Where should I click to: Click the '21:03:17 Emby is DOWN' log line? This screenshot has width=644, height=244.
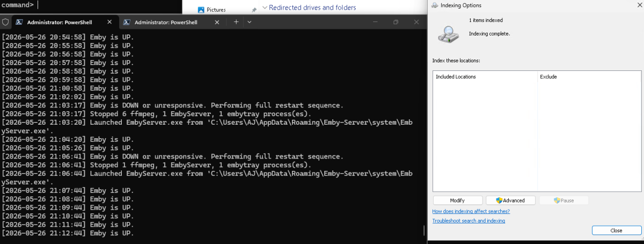(172, 105)
